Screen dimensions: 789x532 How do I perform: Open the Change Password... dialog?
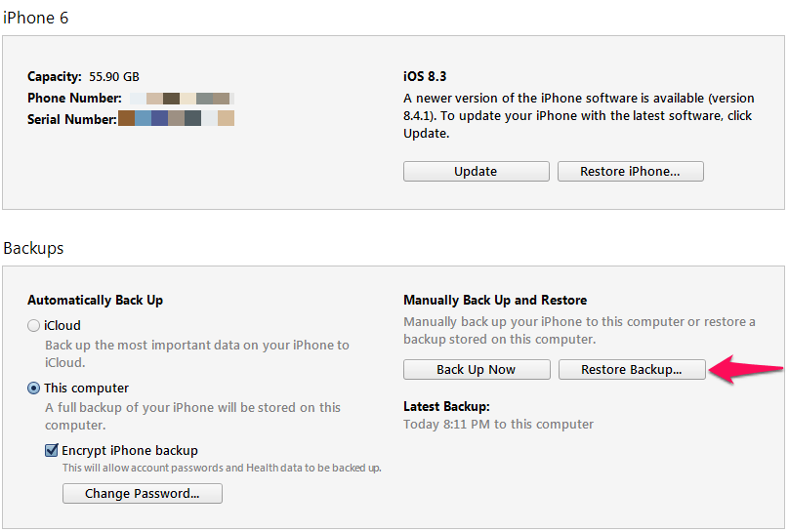click(143, 493)
